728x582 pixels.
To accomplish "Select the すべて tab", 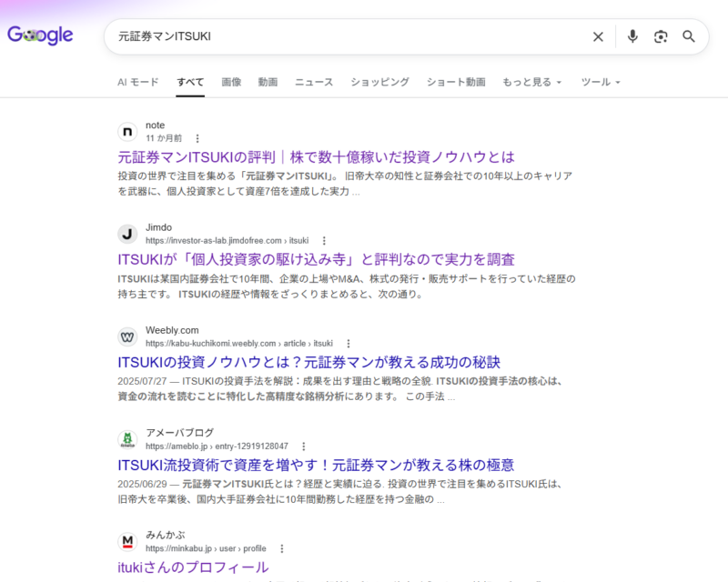I will click(x=190, y=82).
